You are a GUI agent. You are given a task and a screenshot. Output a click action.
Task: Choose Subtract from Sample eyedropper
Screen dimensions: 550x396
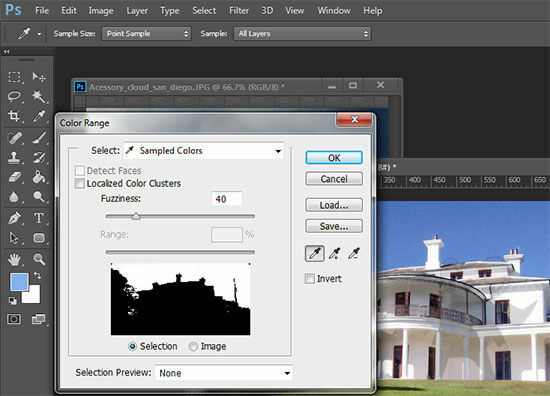tap(354, 253)
